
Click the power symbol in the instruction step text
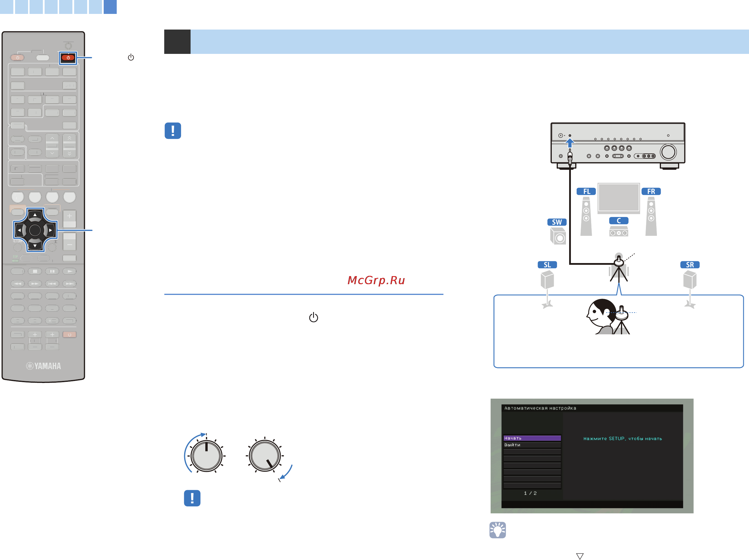tap(314, 317)
